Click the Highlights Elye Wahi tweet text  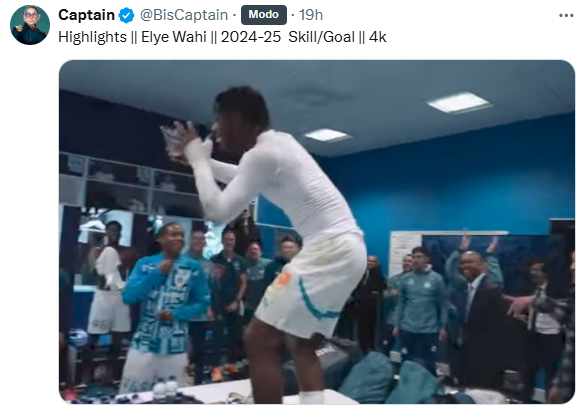(x=222, y=37)
